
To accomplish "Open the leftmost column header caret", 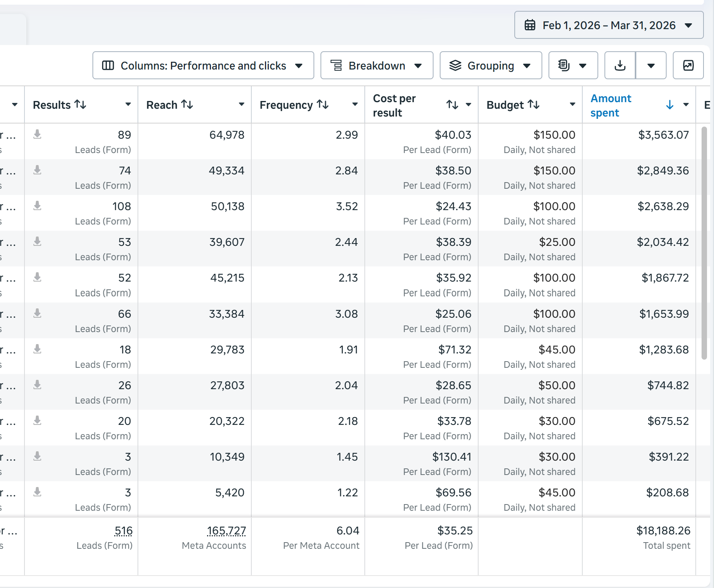I will coord(14,104).
